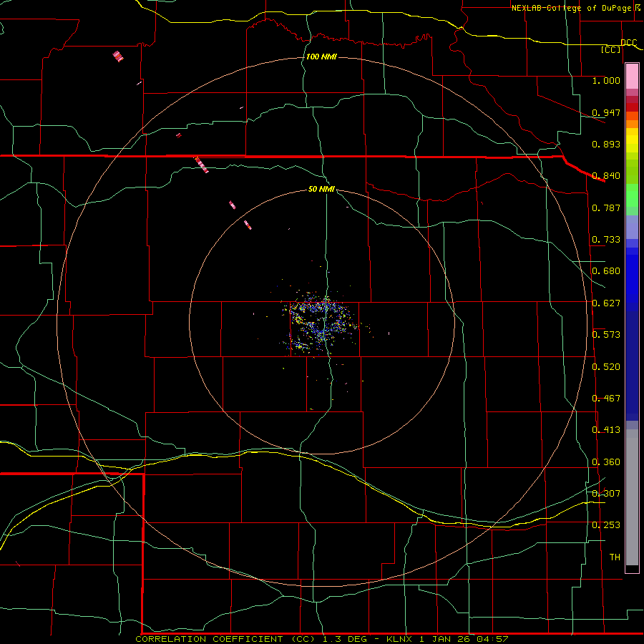Click the CORRELATION COEFFICIENT (CC) product title
This screenshot has height=644, width=644.
tap(225, 639)
